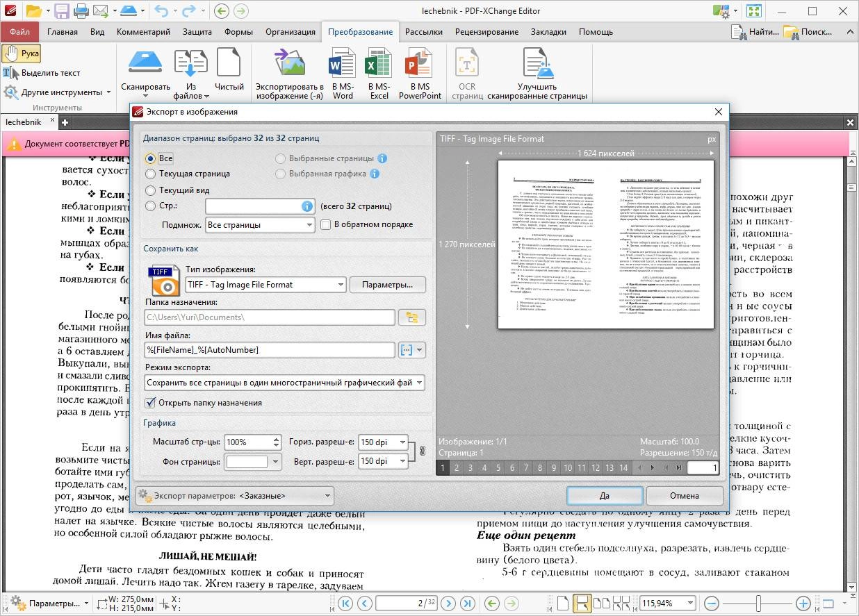This screenshot has height=616, width=859.
Task: Select the Все radio button
Action: pos(150,158)
